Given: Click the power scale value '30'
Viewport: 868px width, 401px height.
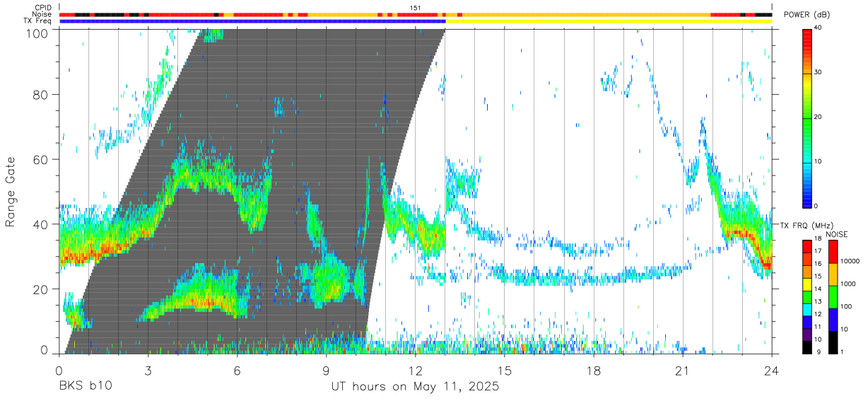Looking at the screenshot, I should tap(818, 73).
